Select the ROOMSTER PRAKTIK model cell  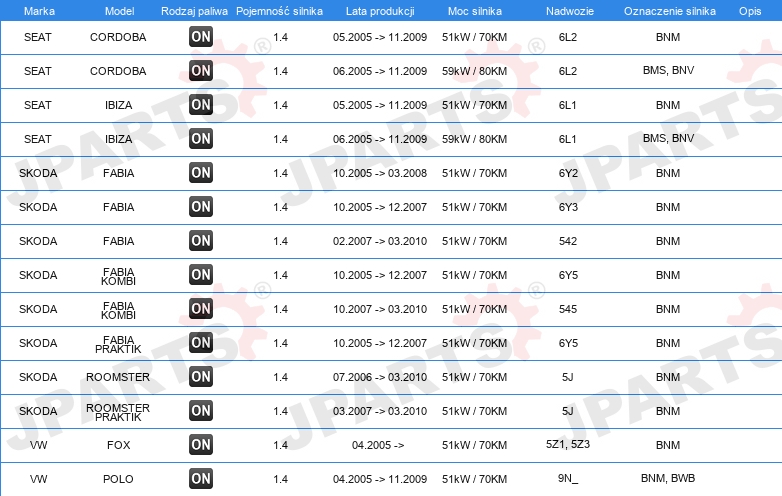118,412
